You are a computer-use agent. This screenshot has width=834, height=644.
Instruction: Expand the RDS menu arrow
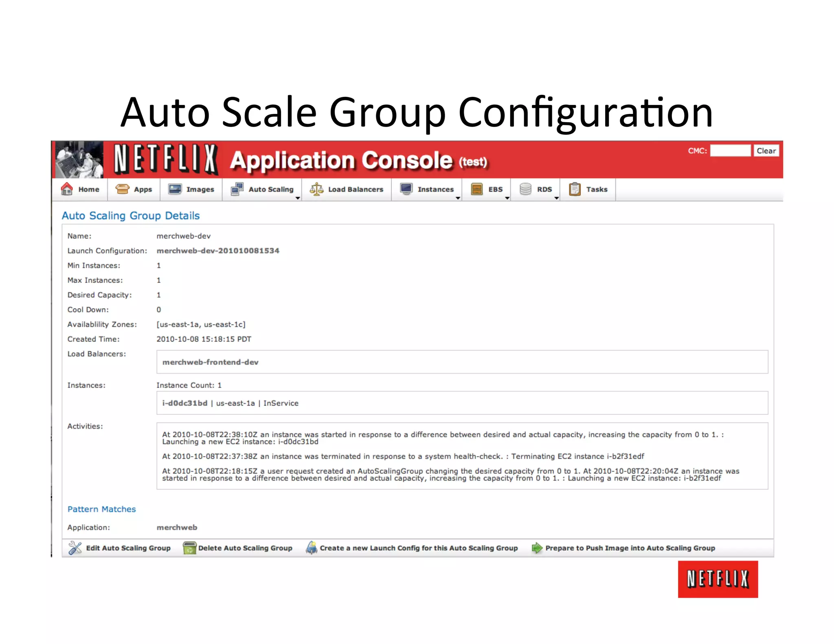(556, 198)
